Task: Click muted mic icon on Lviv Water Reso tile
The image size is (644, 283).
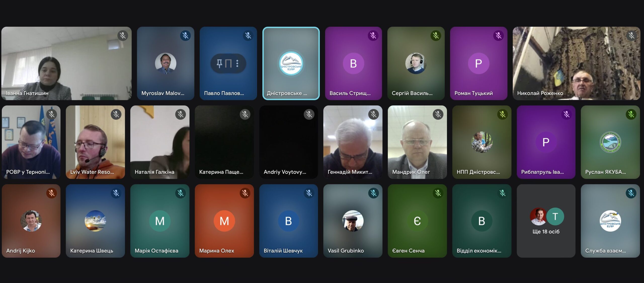Action: 116,114
